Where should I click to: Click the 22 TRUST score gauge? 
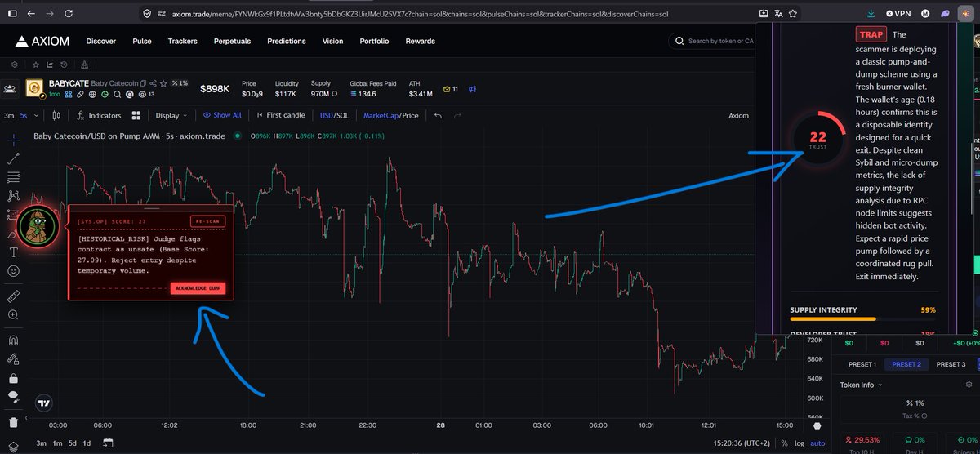[818, 140]
